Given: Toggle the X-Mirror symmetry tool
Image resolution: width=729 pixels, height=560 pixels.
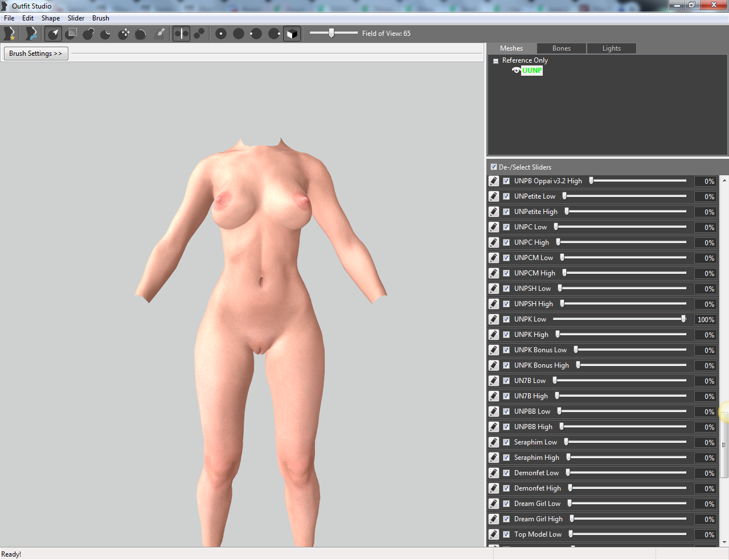Looking at the screenshot, I should click(181, 34).
